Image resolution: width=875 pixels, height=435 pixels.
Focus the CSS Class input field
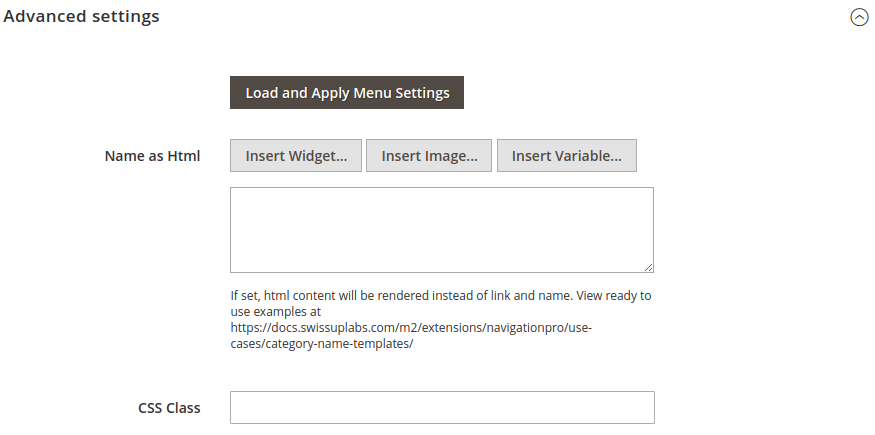pyautogui.click(x=442, y=408)
